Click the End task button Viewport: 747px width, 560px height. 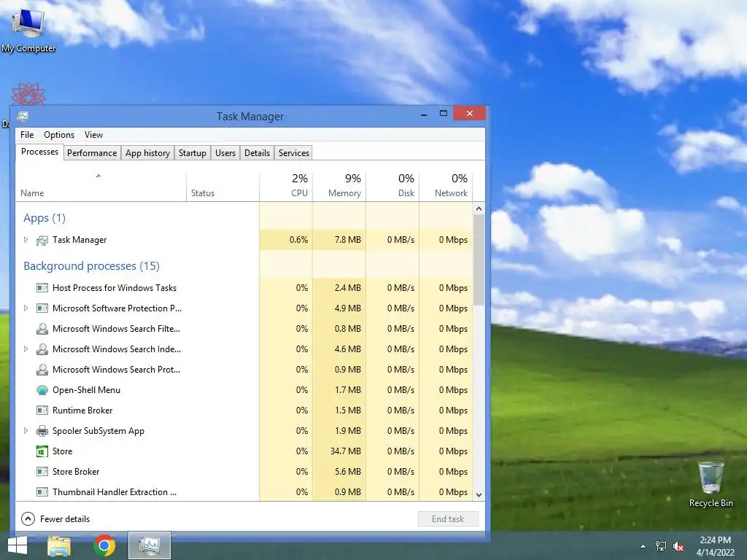(x=448, y=519)
